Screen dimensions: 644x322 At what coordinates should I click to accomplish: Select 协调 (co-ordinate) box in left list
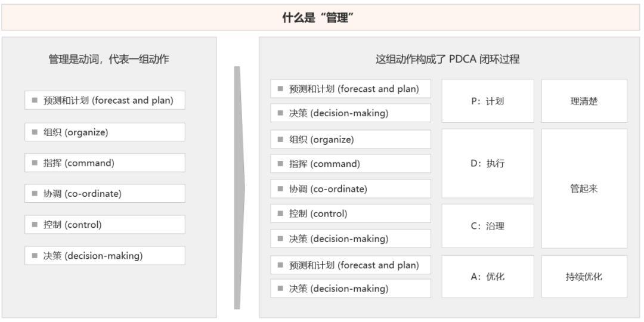coord(105,194)
